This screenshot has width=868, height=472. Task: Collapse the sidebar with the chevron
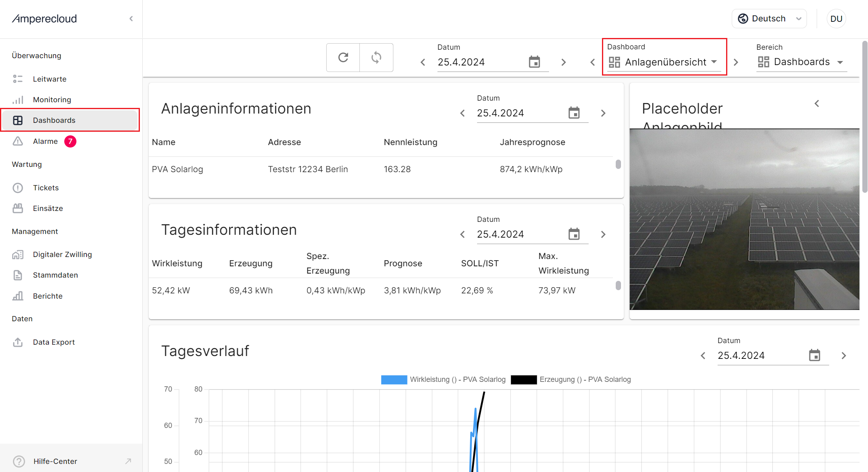coord(131,19)
